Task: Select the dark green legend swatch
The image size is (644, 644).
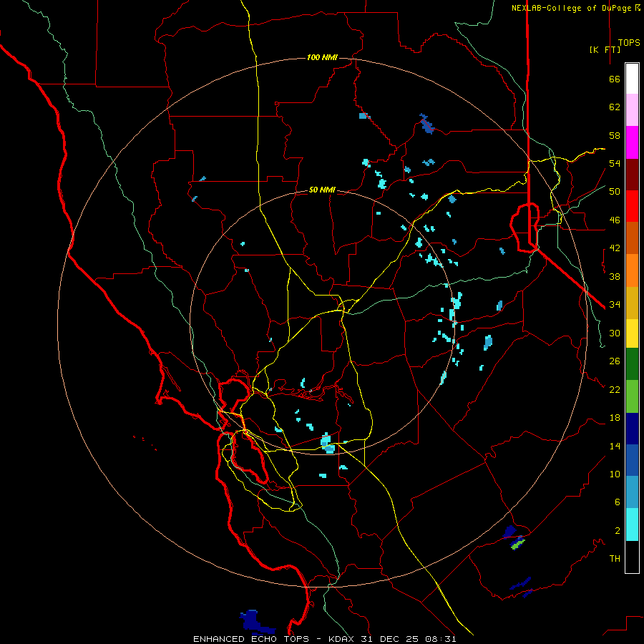Action: coord(632,364)
